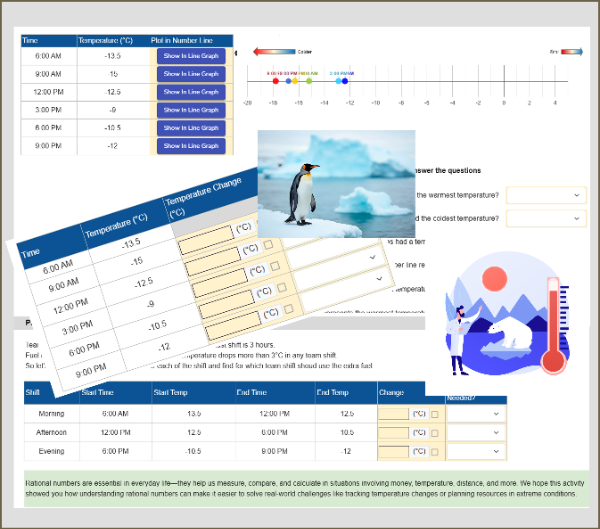This screenshot has width=600, height=529.
Task: Tick the Afternoon shift change checkbox
Action: click(x=435, y=433)
